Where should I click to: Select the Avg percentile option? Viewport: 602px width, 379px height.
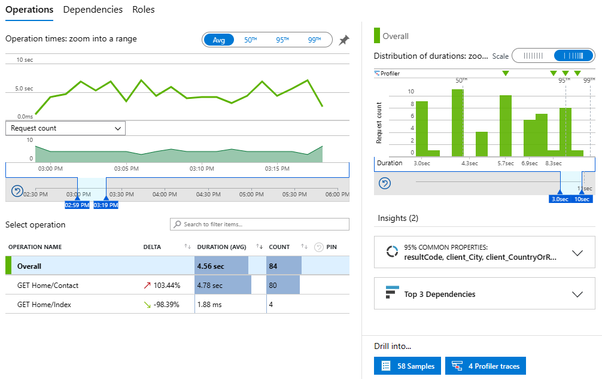219,40
